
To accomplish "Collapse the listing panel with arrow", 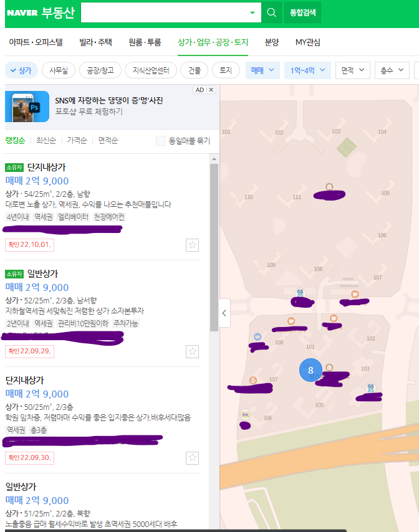I will [224, 313].
